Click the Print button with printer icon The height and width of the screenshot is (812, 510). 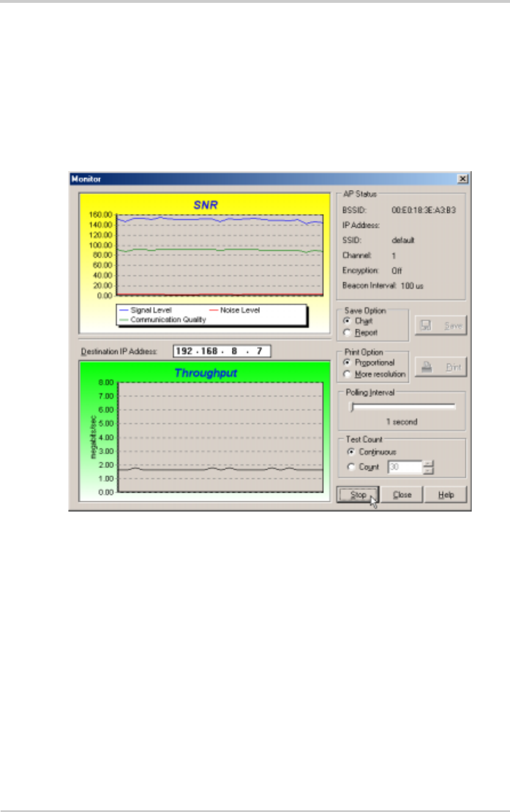click(441, 367)
